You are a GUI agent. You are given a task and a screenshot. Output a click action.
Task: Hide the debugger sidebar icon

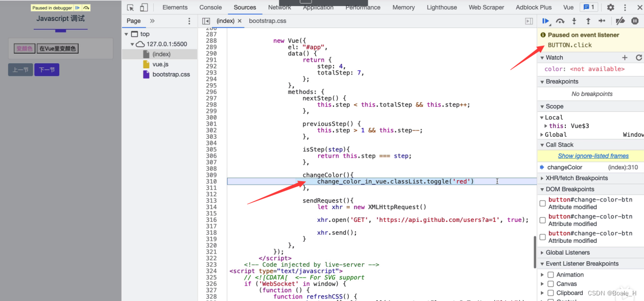click(529, 21)
